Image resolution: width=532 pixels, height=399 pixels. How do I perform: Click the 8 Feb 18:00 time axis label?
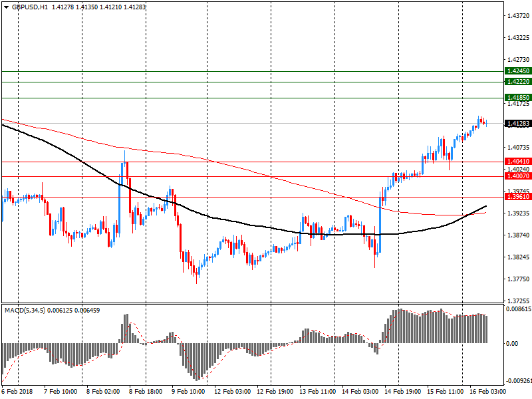[146, 392]
